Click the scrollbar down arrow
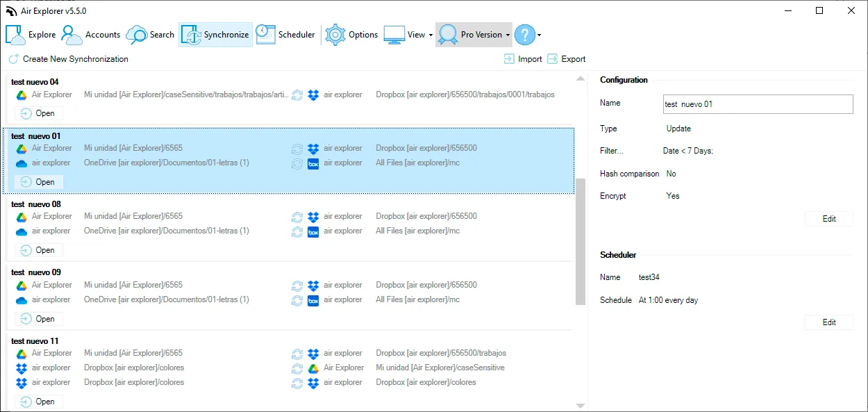868x412 pixels. (581, 406)
